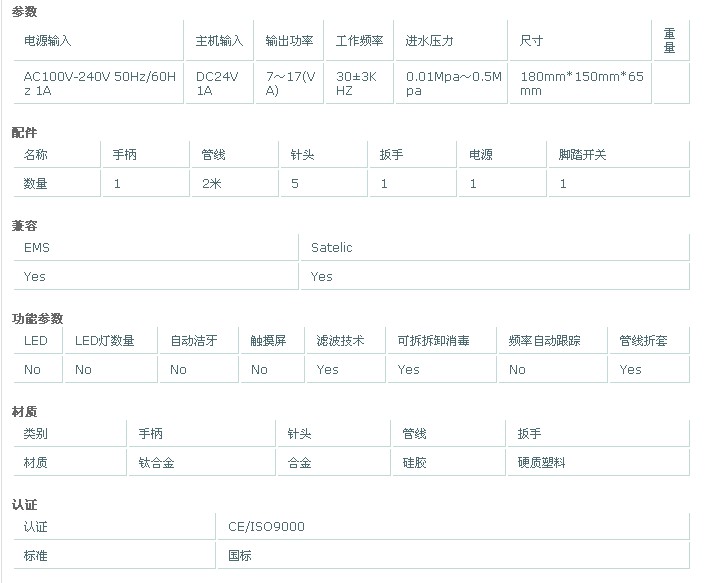Viewport: 719px width, 583px height.
Task: Click the 国标 standard cell
Action: (240, 555)
